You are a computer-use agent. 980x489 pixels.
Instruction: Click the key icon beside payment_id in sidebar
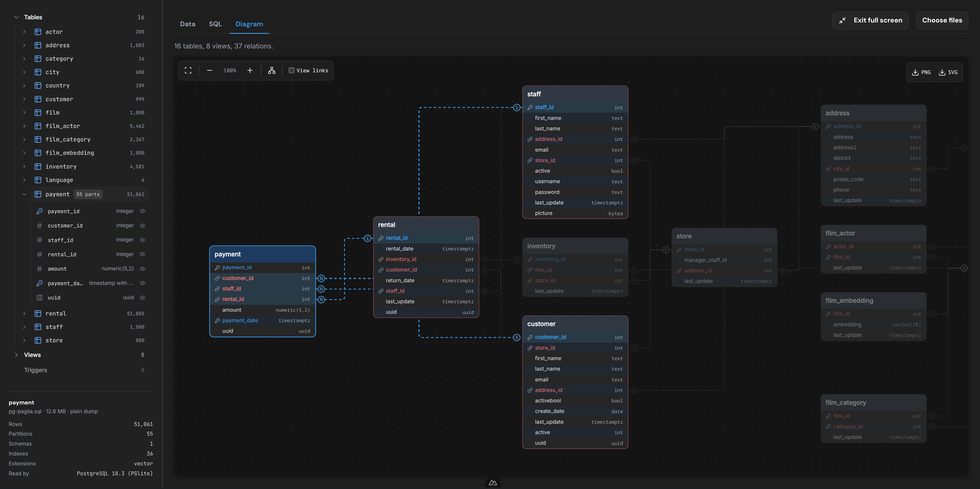pyautogui.click(x=39, y=211)
